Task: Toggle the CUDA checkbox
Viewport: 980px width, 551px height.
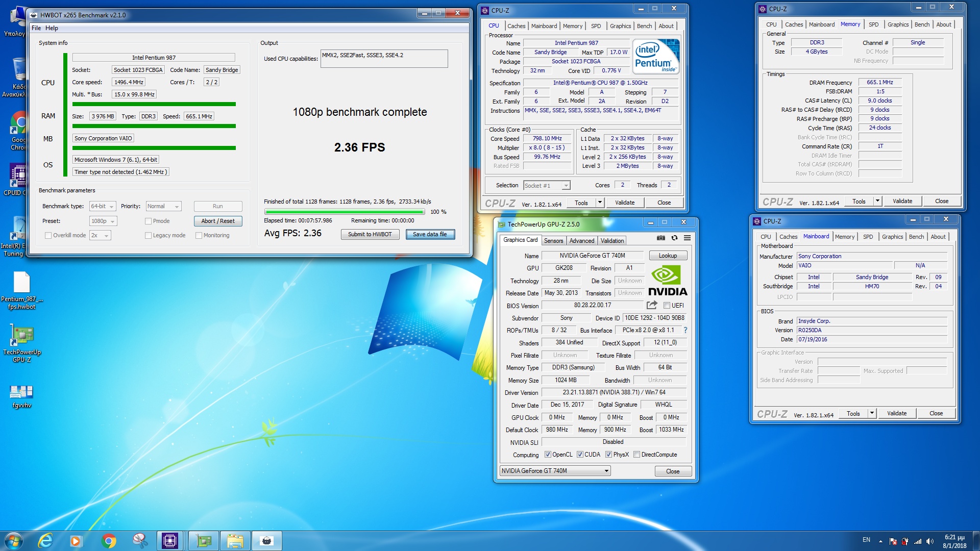Action: click(x=580, y=454)
